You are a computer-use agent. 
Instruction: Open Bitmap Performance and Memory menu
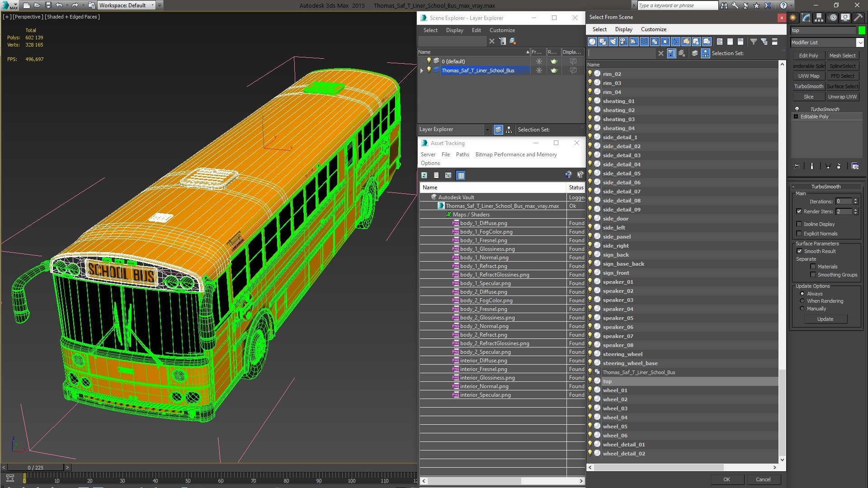point(516,155)
